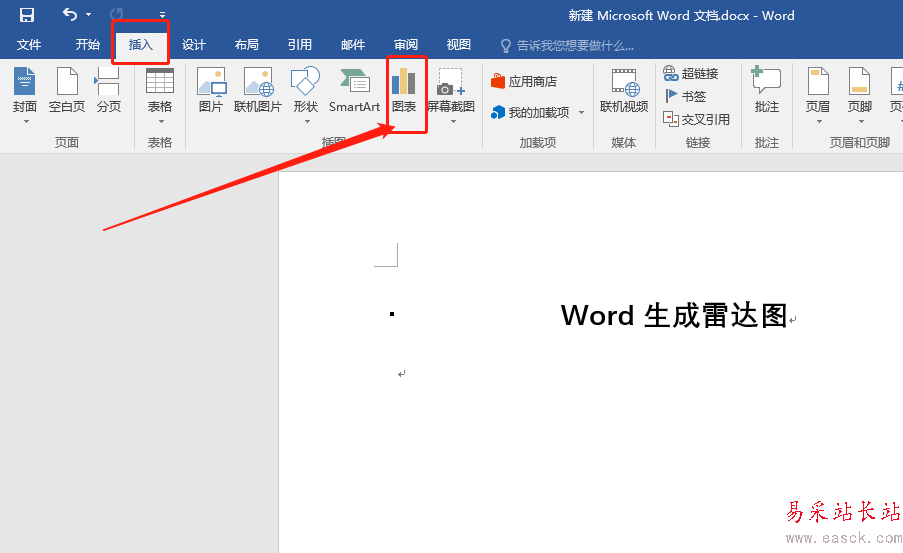
Task: Switch to the 审阅 (Review) tab
Action: click(405, 44)
